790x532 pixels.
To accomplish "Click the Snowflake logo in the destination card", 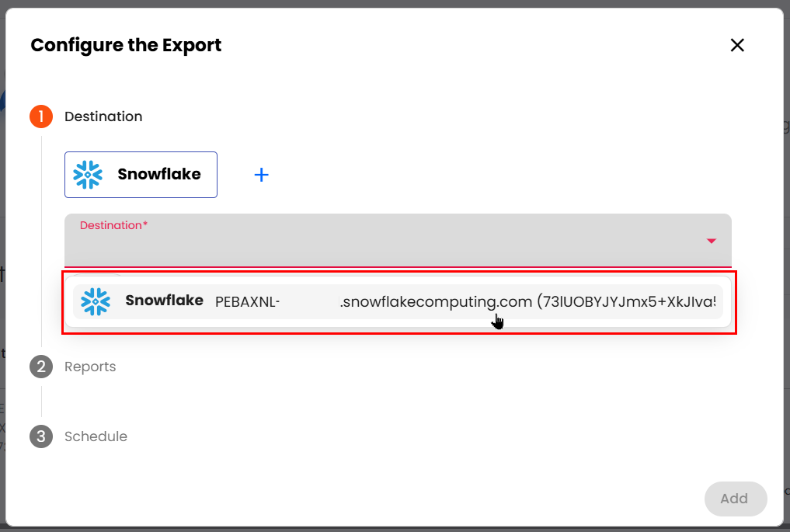I will pos(88,175).
